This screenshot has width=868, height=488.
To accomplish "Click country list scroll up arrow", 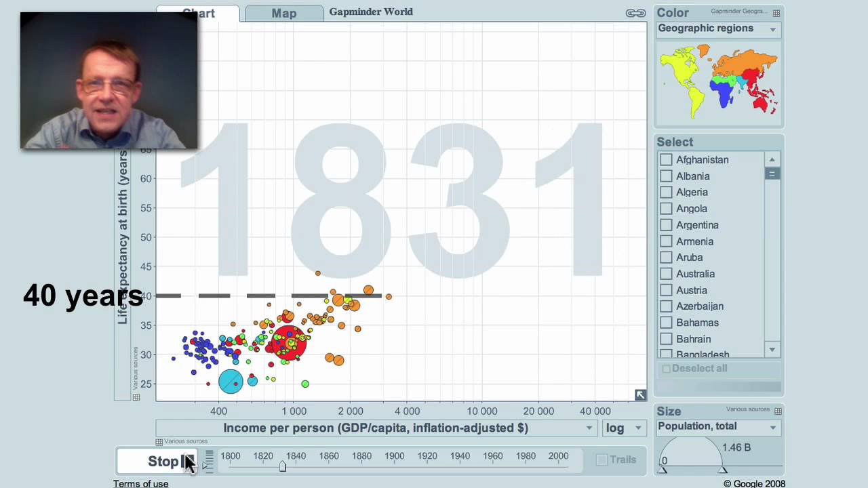I will point(772,159).
